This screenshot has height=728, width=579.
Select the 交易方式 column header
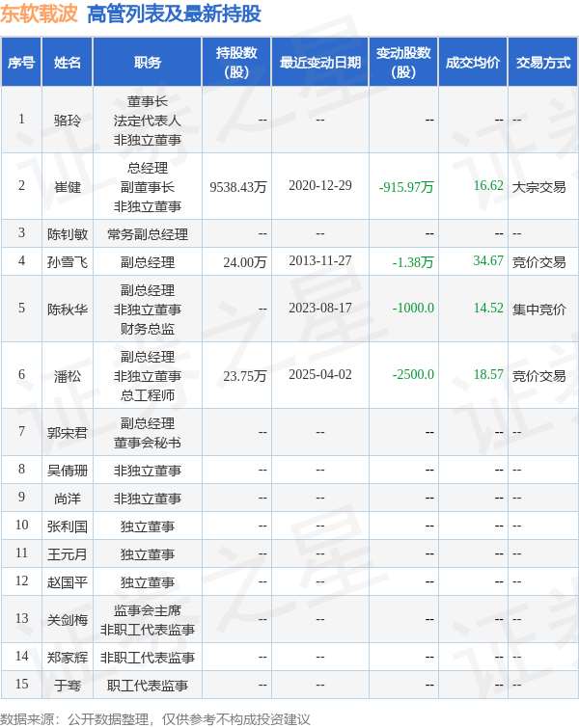click(542, 63)
